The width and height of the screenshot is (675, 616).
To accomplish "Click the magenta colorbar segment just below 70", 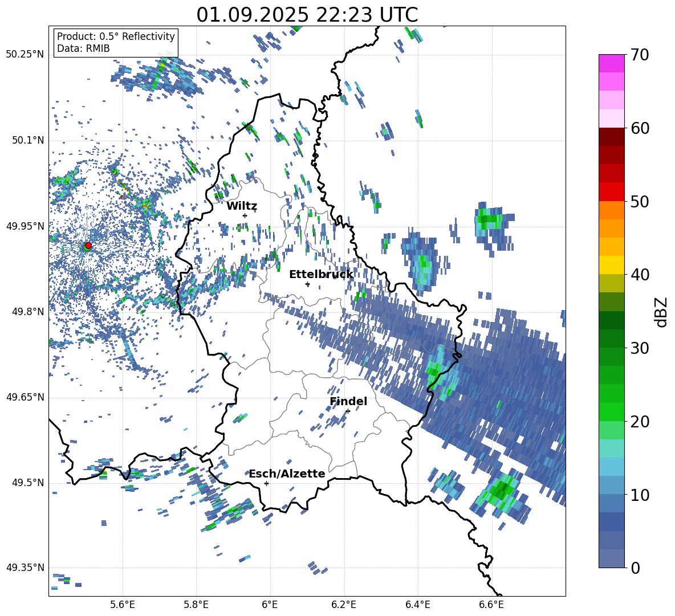I will click(x=611, y=63).
